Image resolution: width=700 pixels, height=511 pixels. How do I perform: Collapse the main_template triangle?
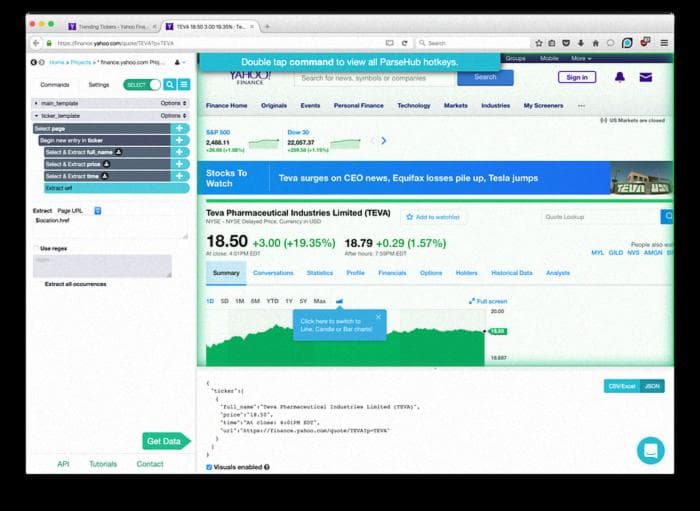tap(36, 103)
